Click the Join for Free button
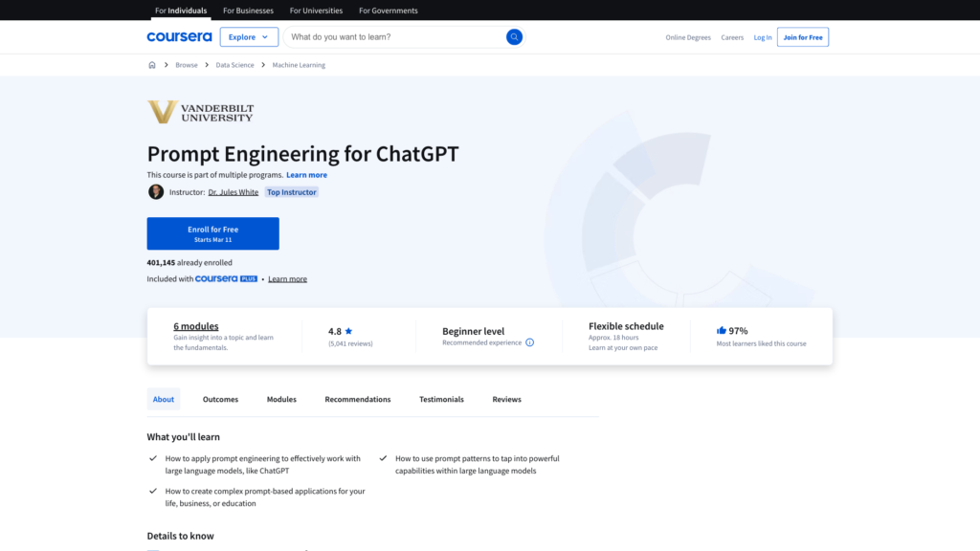This screenshot has width=980, height=551. click(802, 37)
